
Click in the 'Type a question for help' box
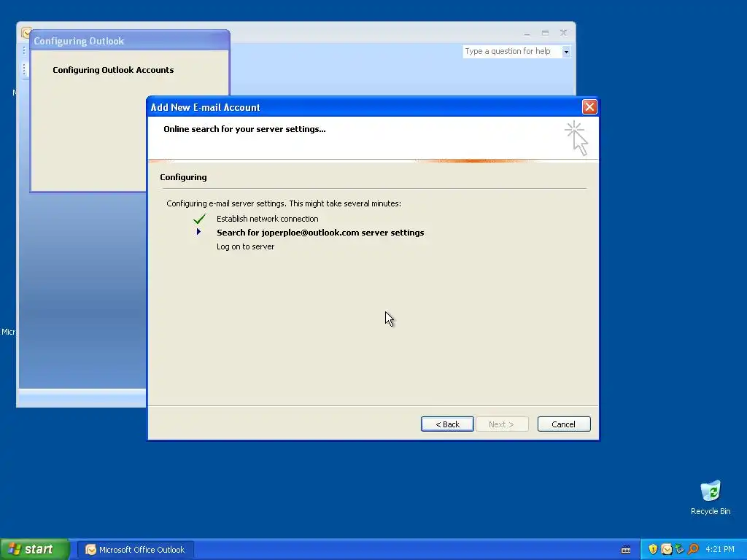[511, 51]
